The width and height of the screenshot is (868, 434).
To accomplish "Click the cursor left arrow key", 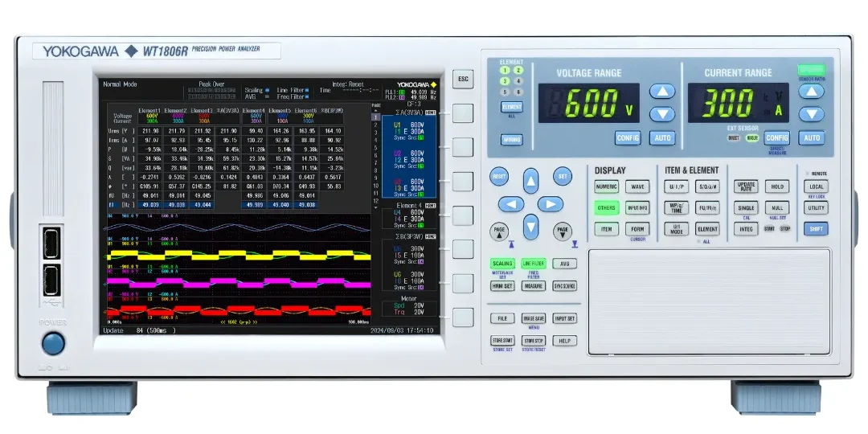I will 511,204.
